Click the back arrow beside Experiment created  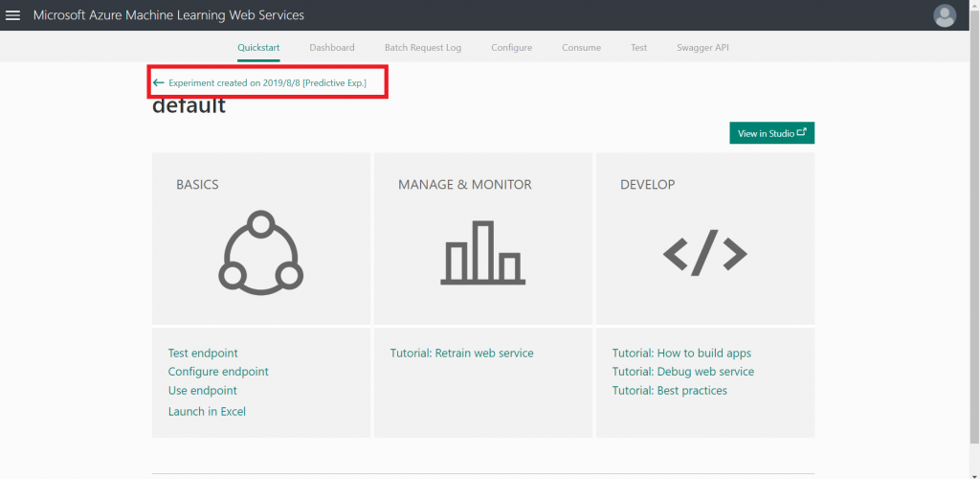point(159,82)
